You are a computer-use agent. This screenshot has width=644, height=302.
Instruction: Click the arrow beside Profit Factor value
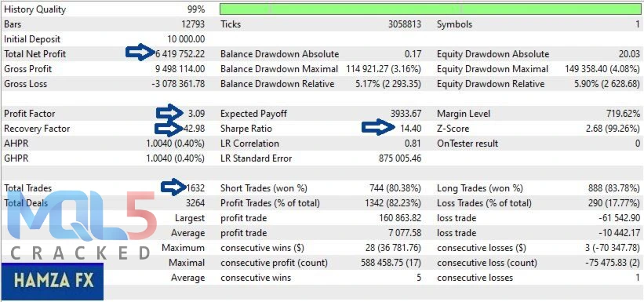click(x=169, y=113)
